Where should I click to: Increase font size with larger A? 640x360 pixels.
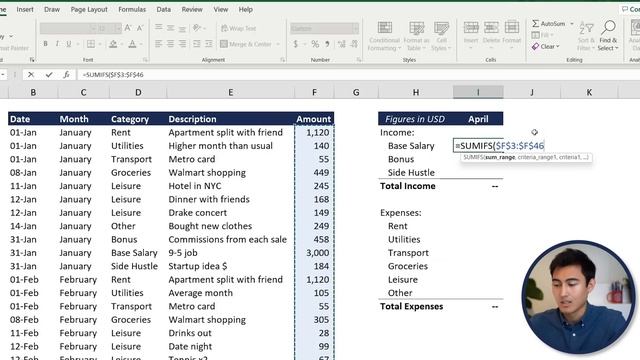click(128, 28)
